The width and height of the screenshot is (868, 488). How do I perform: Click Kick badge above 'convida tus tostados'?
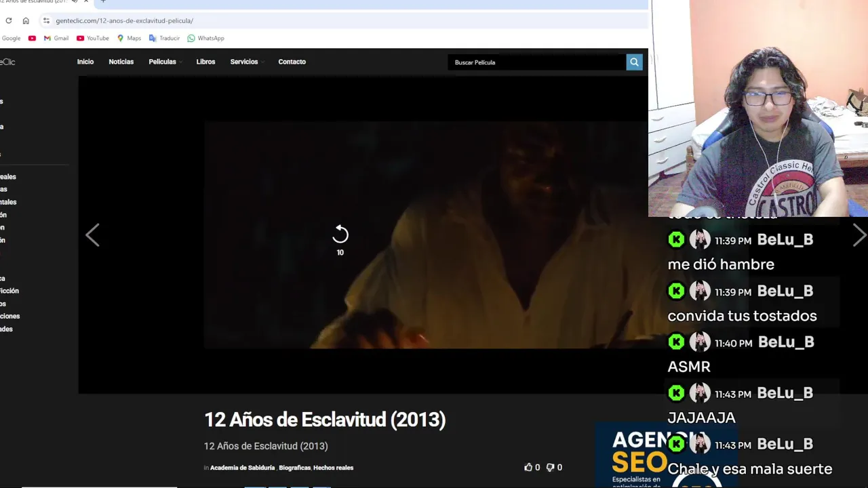click(676, 291)
